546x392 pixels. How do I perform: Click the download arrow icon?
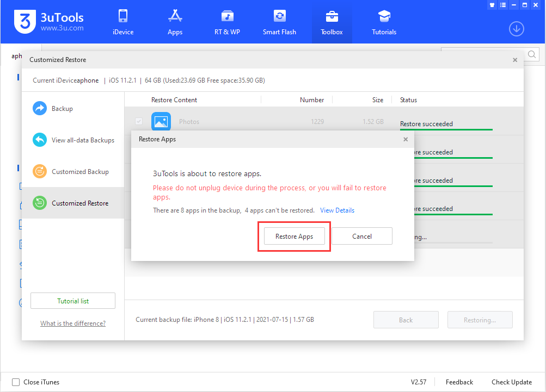coord(516,29)
